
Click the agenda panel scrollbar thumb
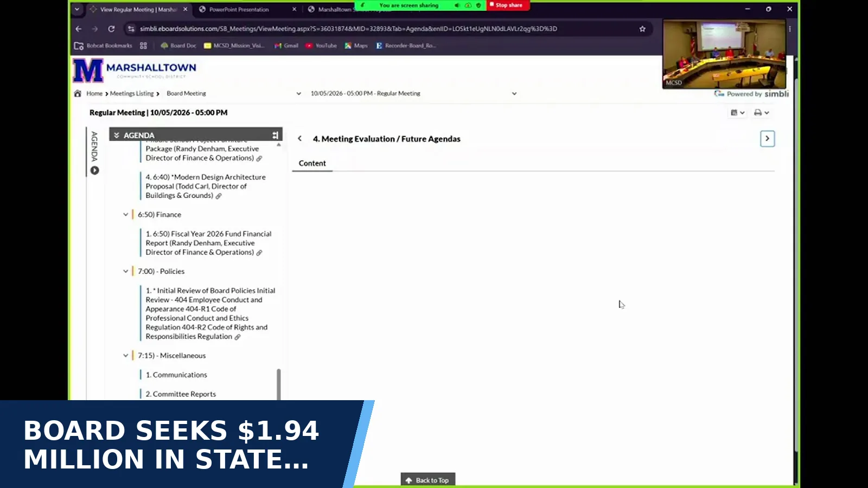[279, 384]
